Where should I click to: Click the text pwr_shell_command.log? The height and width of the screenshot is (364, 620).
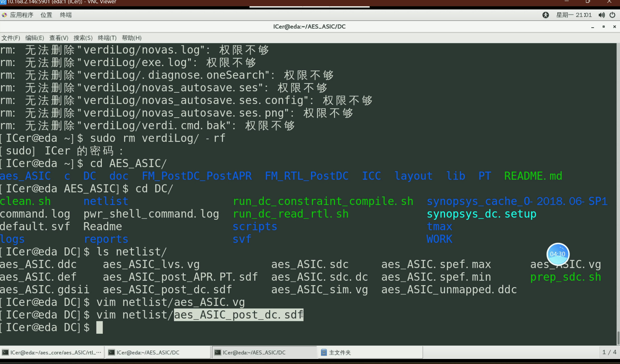(x=151, y=214)
